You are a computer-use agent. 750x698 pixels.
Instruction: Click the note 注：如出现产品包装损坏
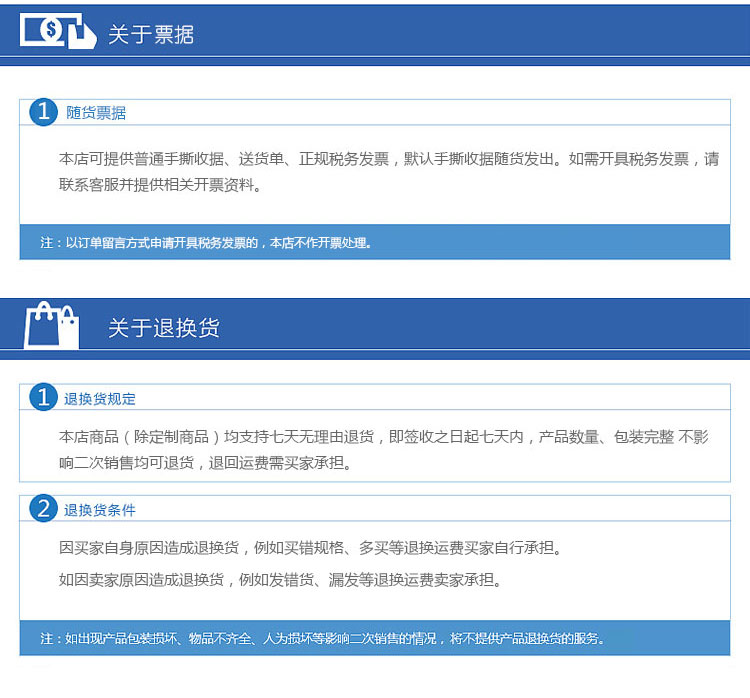(322, 638)
